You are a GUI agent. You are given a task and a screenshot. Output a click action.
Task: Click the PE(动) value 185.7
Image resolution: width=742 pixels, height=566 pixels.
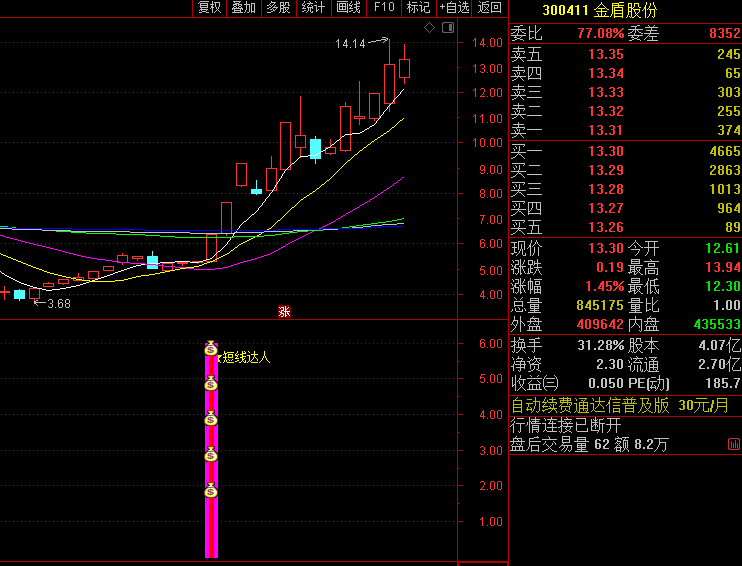[x=723, y=383]
